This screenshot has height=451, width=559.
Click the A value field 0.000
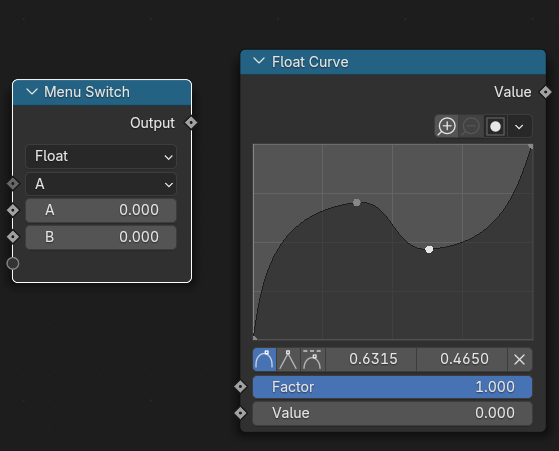click(101, 210)
